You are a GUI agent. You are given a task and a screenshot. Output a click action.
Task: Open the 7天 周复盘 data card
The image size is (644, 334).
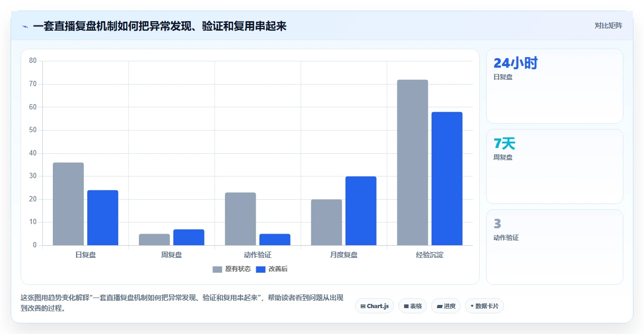554,166
